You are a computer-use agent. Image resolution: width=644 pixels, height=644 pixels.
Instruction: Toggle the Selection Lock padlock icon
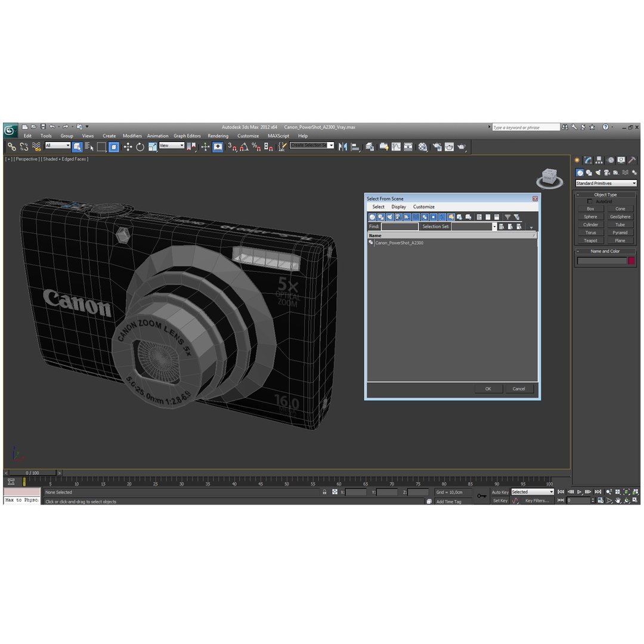[324, 492]
